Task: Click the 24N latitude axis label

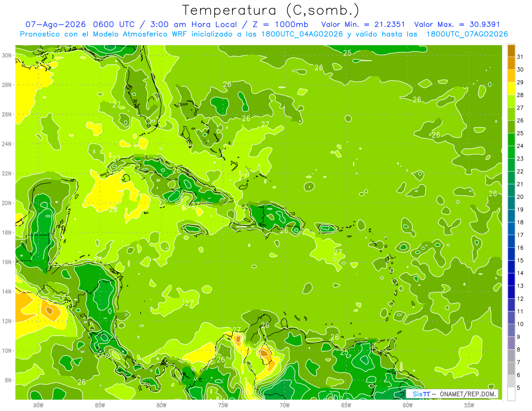Action: coord(7,144)
